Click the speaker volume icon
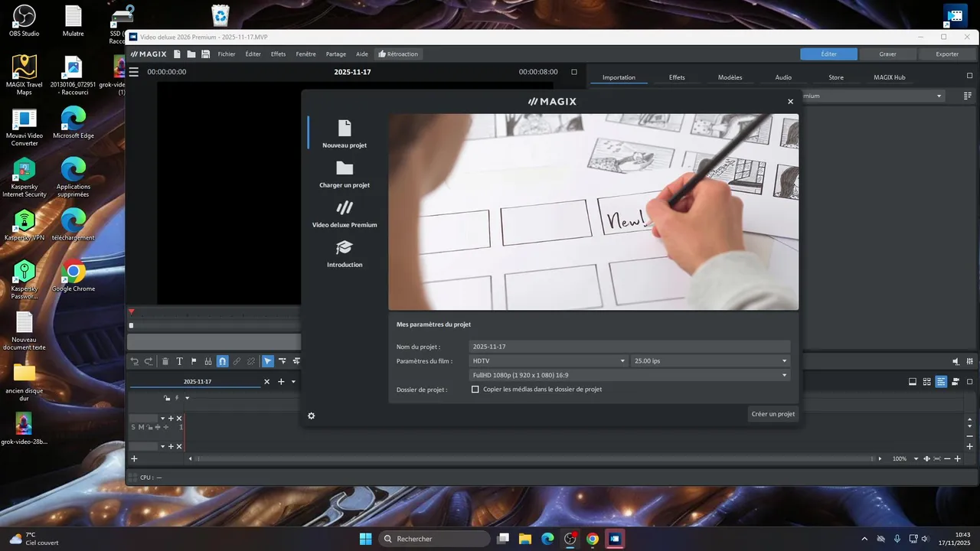 (955, 361)
